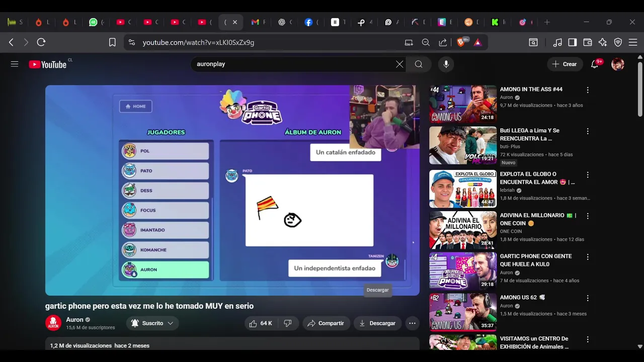Open the zoom magnifier icon in address bar

pyautogui.click(x=426, y=42)
